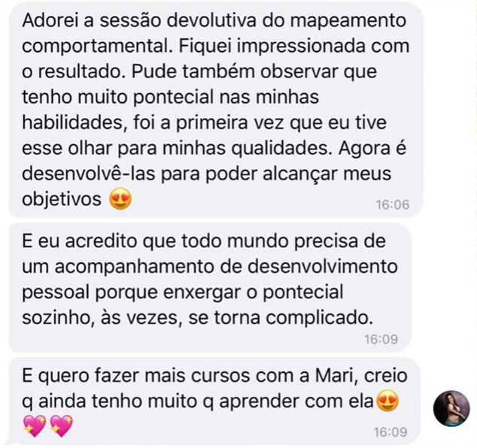The width and height of the screenshot is (477, 448).
Task: Click the 16:09 timestamp on last message
Action: pos(390,432)
